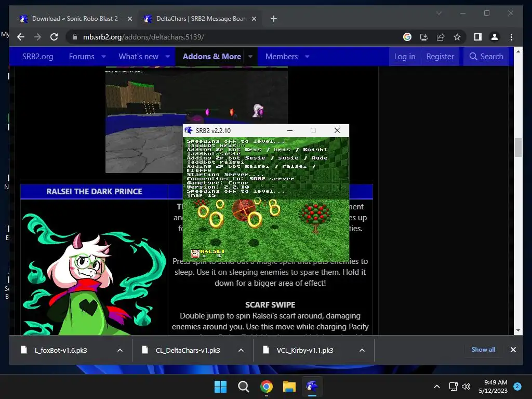Toggle Chrome side panel icon
532x399 pixels.
478,37
